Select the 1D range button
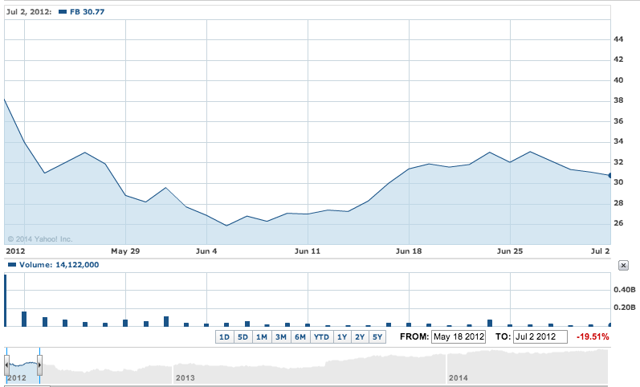The width and height of the screenshot is (640, 387). pyautogui.click(x=224, y=337)
